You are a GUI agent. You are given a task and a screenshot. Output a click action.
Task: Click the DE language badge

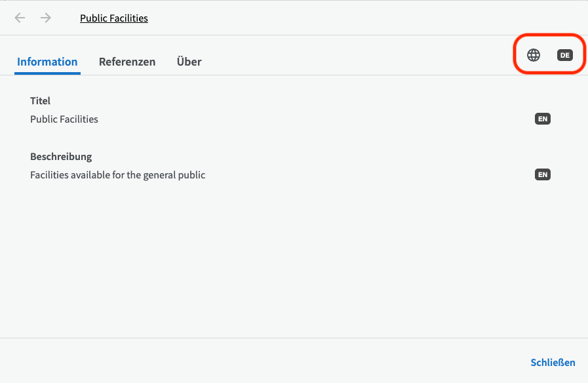coord(564,55)
